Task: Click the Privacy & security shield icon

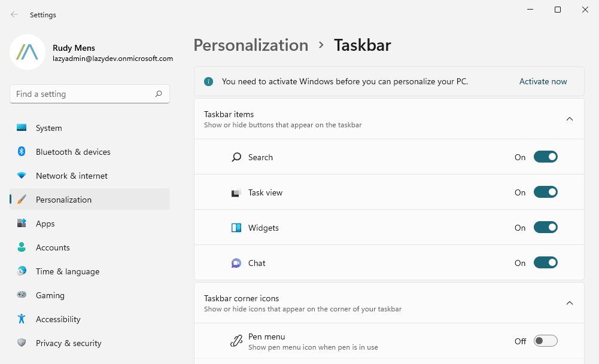Action: [x=22, y=342]
